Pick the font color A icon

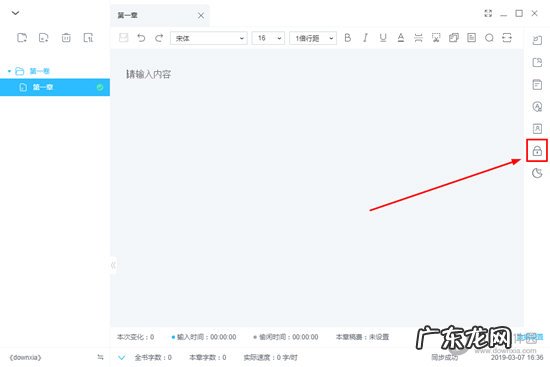(x=401, y=38)
